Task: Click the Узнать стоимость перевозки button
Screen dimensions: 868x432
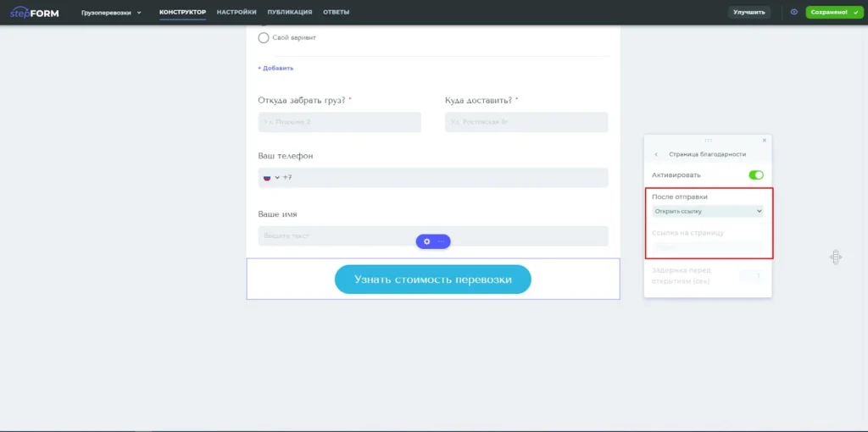Action: pyautogui.click(x=433, y=280)
